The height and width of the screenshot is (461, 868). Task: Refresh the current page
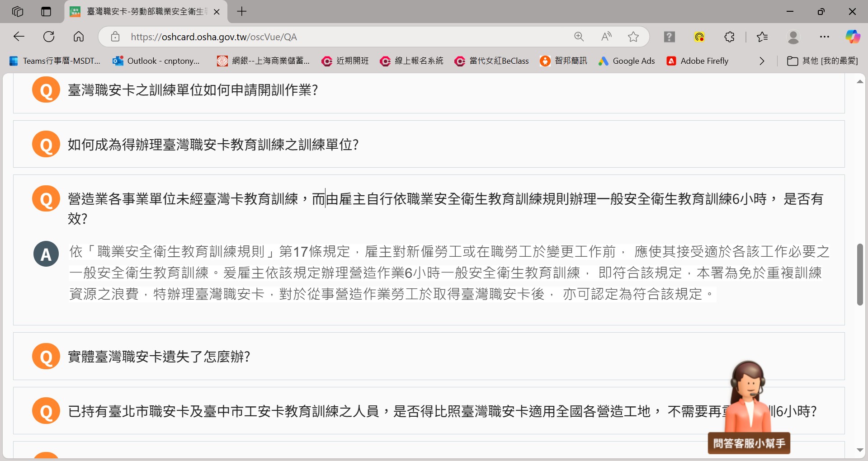coord(49,37)
